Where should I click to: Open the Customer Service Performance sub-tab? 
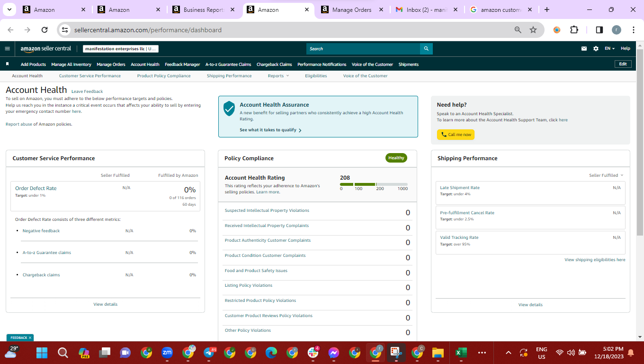tap(90, 76)
